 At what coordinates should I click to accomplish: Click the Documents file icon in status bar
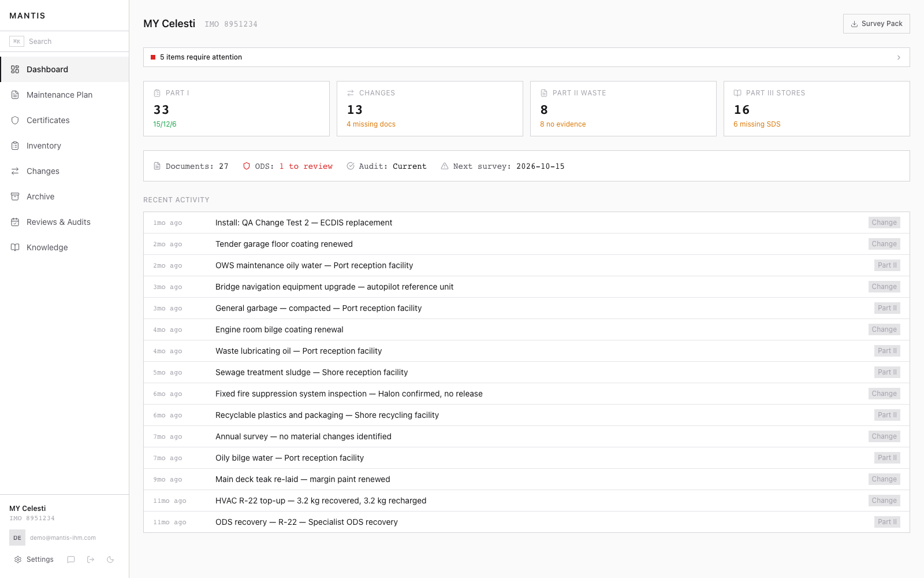157,166
